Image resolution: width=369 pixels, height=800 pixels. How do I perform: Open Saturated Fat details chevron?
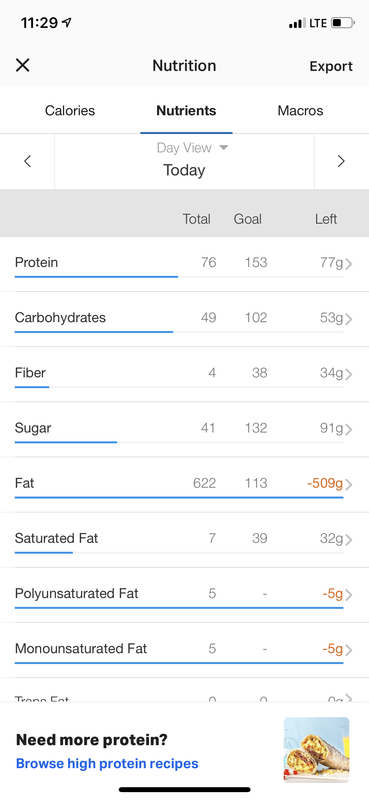click(x=349, y=539)
